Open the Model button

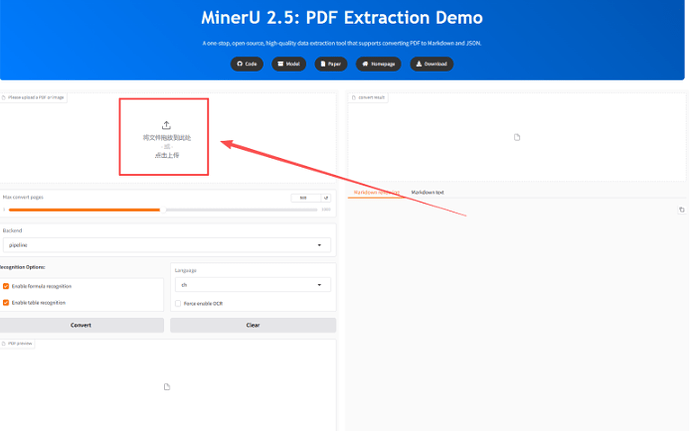289,64
